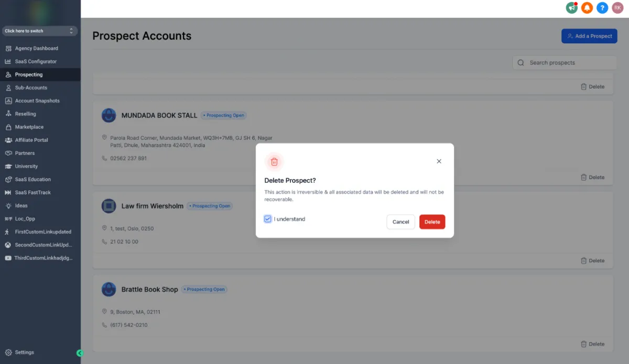Viewport: 629px width, 364px height.
Task: Click the Parola Road Corner address text
Action: 191,141
